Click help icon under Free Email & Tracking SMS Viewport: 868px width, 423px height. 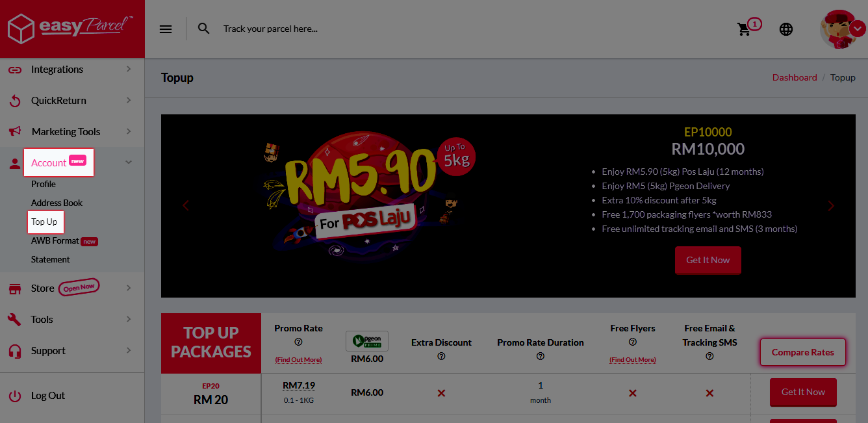(x=709, y=356)
